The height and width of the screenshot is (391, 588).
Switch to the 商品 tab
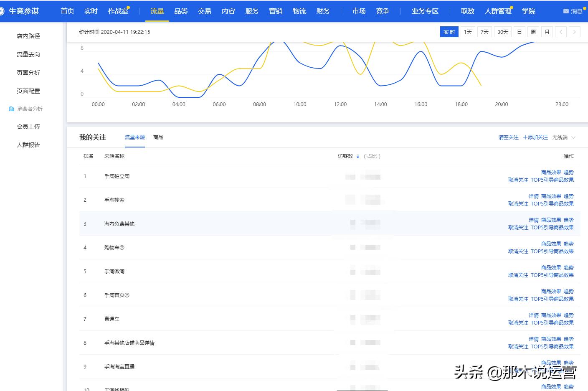(158, 137)
